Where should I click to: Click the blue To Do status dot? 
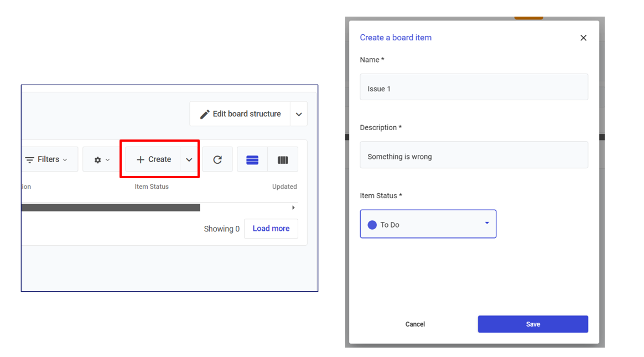click(372, 225)
